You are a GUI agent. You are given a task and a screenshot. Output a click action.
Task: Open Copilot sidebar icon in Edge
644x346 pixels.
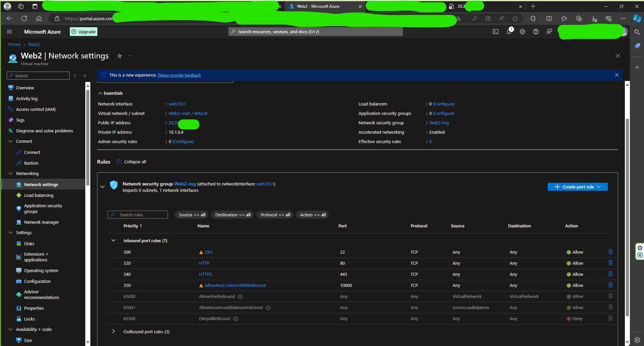pos(637,18)
